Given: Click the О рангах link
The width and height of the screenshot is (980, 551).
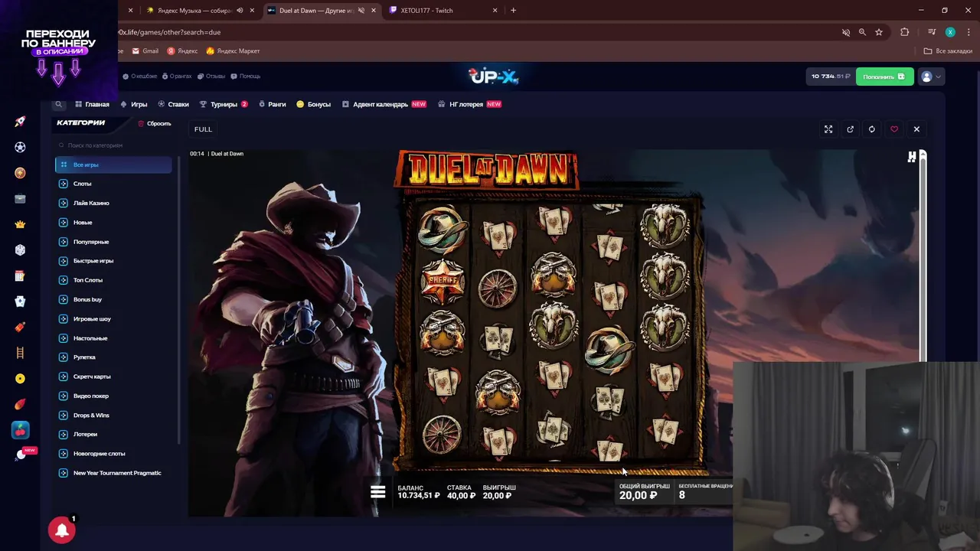Looking at the screenshot, I should coord(177,77).
